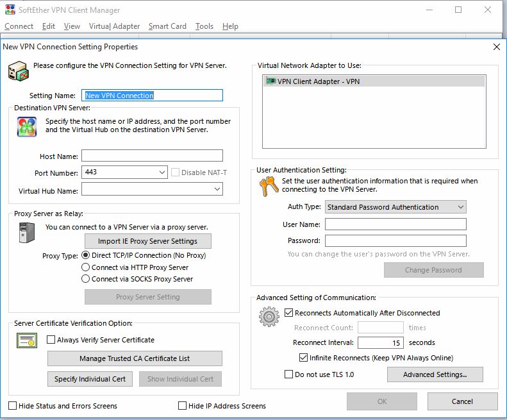Screen dimensions: 507x420
Task: Click the keys icon in User Authentication Setting
Action: 269,187
